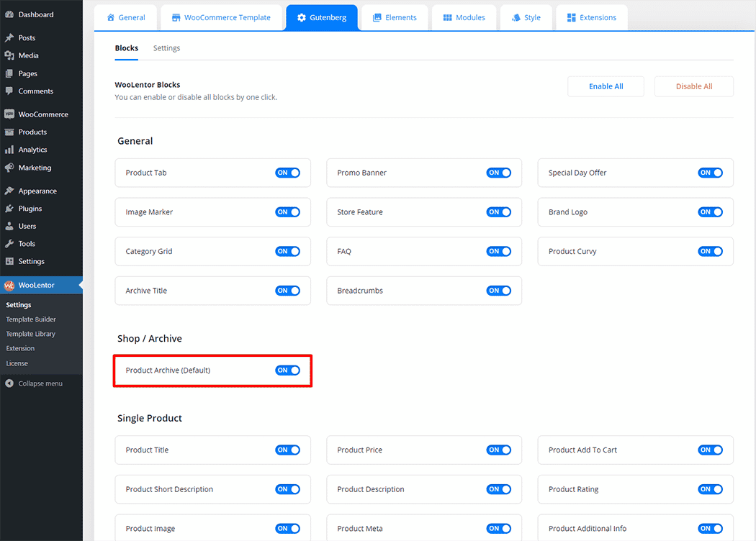Switch off the Product Price toggle
Viewport: 756px width, 541px height.
[499, 450]
